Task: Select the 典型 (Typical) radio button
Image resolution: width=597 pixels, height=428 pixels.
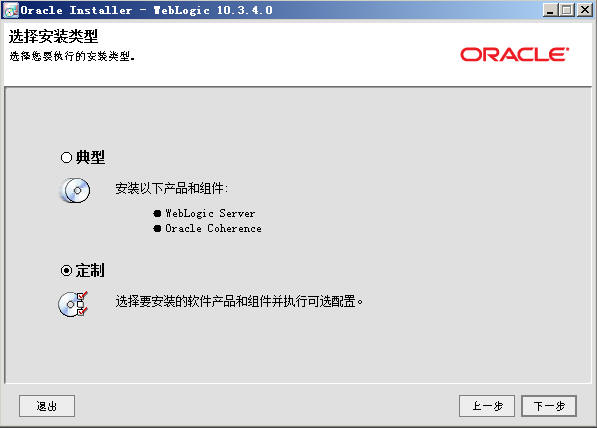Action: pyautogui.click(x=66, y=157)
